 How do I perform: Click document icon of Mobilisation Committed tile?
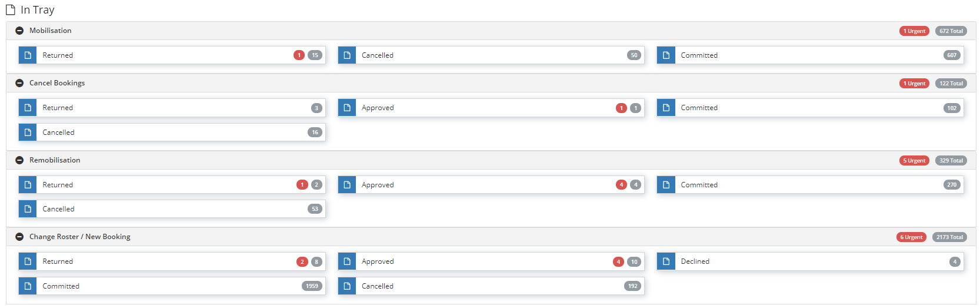click(x=666, y=55)
